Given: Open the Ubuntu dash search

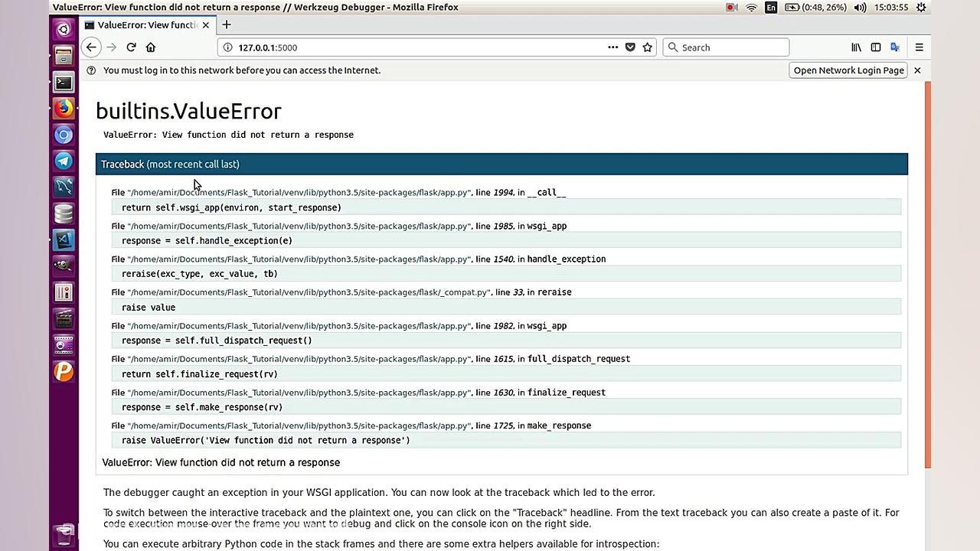Looking at the screenshot, I should click(x=64, y=29).
